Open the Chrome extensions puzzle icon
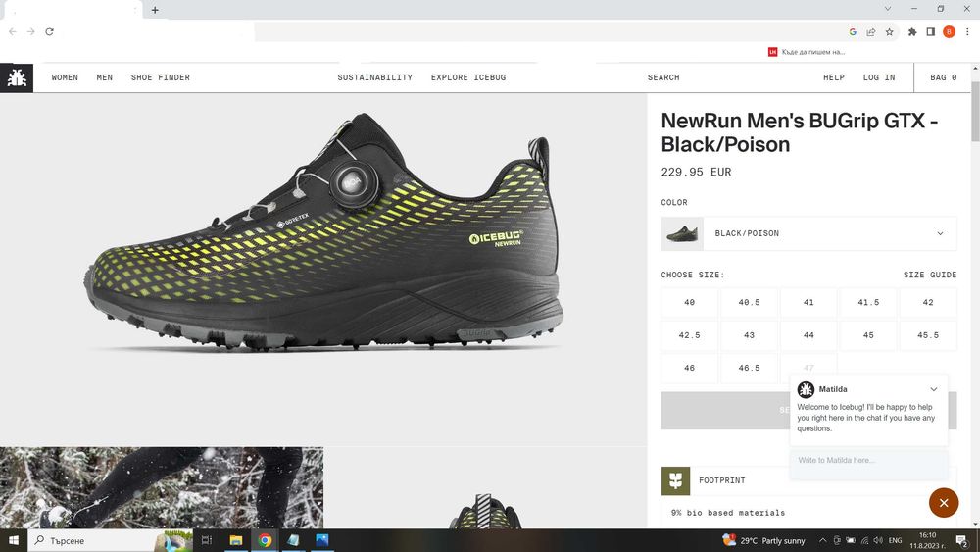Screen dimensions: 980x552 pos(912,32)
